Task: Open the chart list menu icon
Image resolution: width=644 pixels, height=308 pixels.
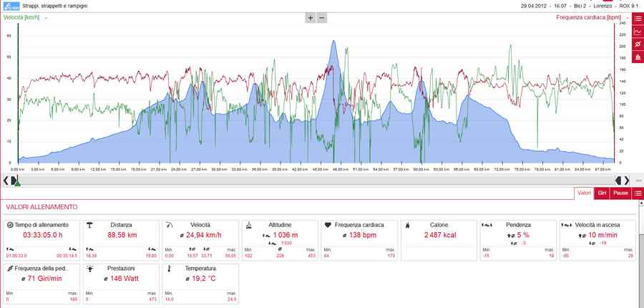Action: click(638, 19)
